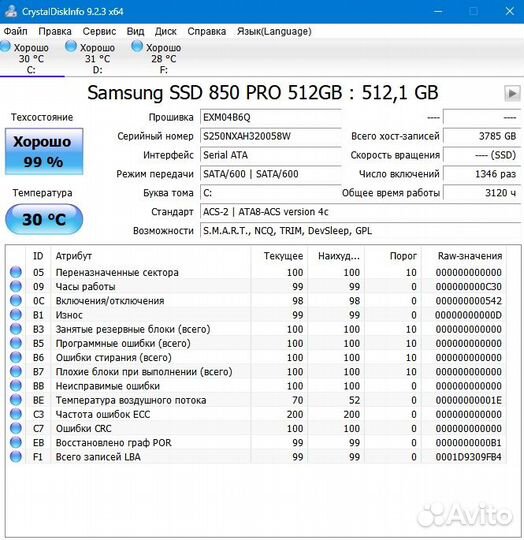Click the 30 °C temperature button
The height and width of the screenshot is (540, 524).
[x=44, y=219]
